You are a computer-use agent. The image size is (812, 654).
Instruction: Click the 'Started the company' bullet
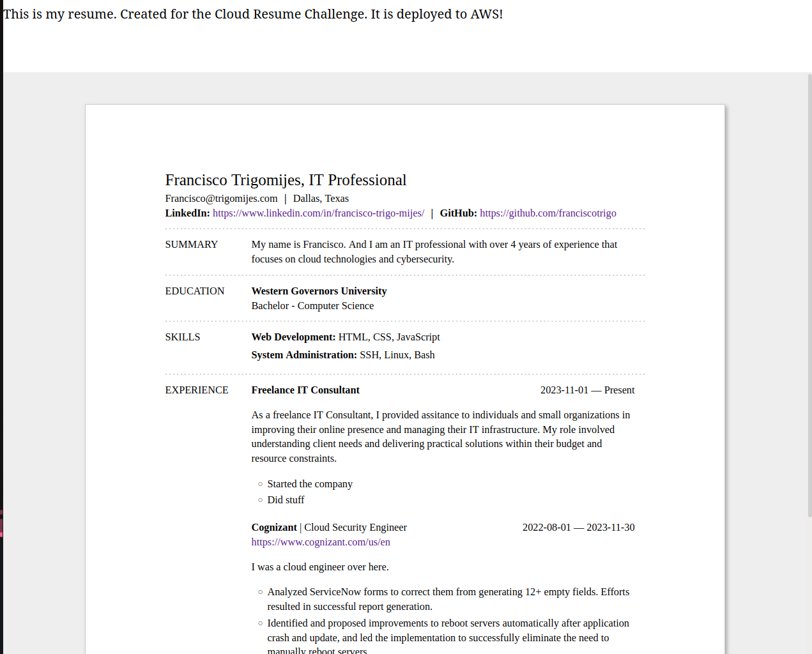pos(310,484)
